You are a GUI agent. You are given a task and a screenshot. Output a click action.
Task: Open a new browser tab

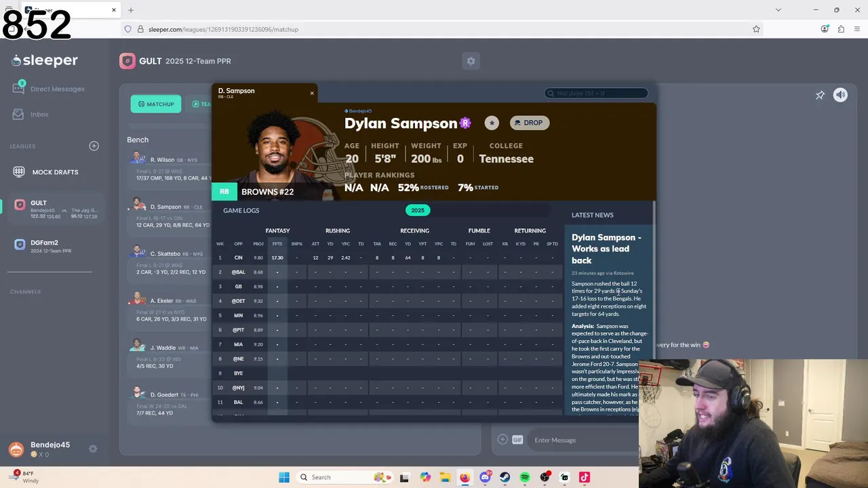131,10
